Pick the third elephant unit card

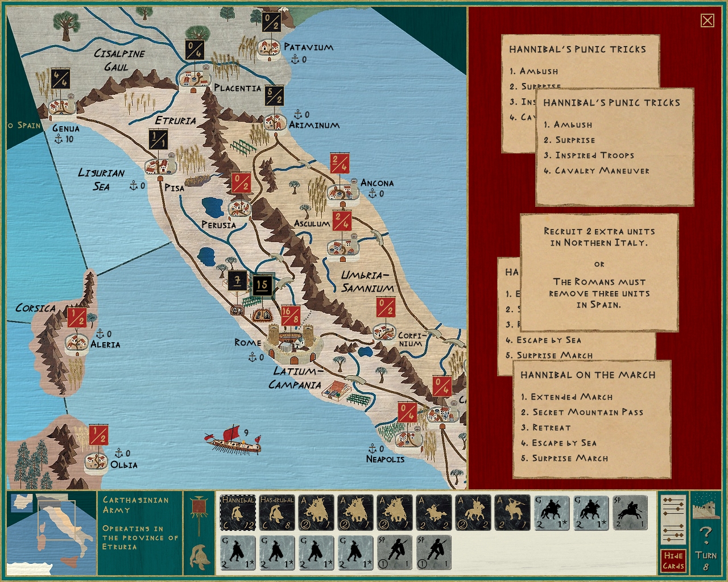[x=395, y=513]
